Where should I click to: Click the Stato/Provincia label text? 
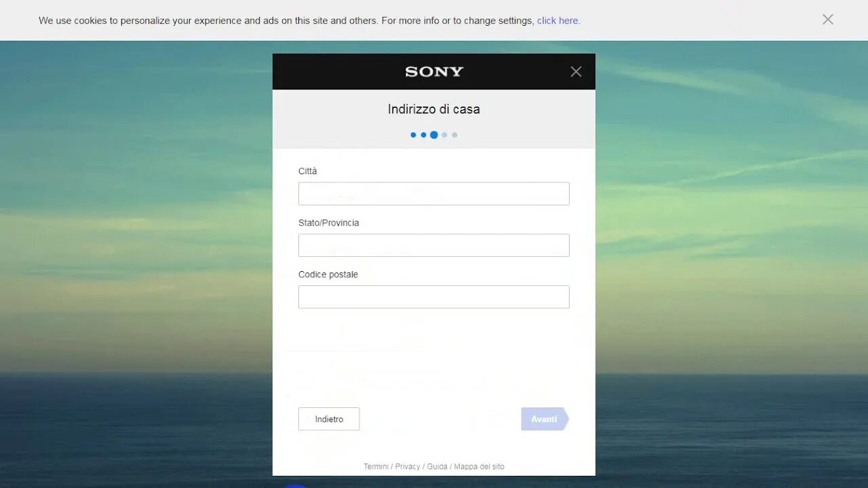point(329,223)
